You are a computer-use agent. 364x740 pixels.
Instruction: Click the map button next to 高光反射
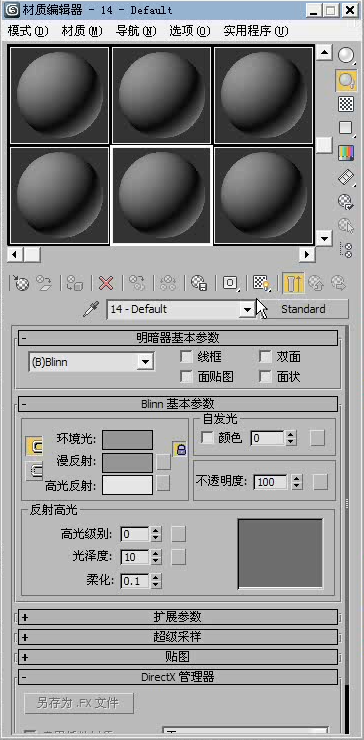point(163,483)
